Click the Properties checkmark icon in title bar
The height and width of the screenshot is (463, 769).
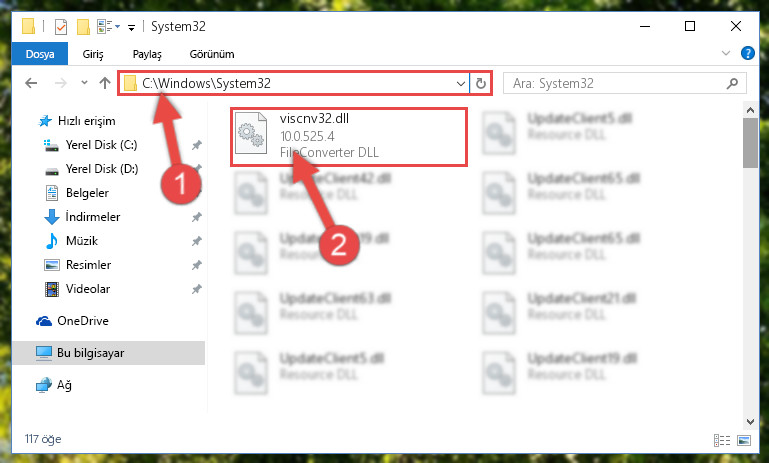coord(61,26)
